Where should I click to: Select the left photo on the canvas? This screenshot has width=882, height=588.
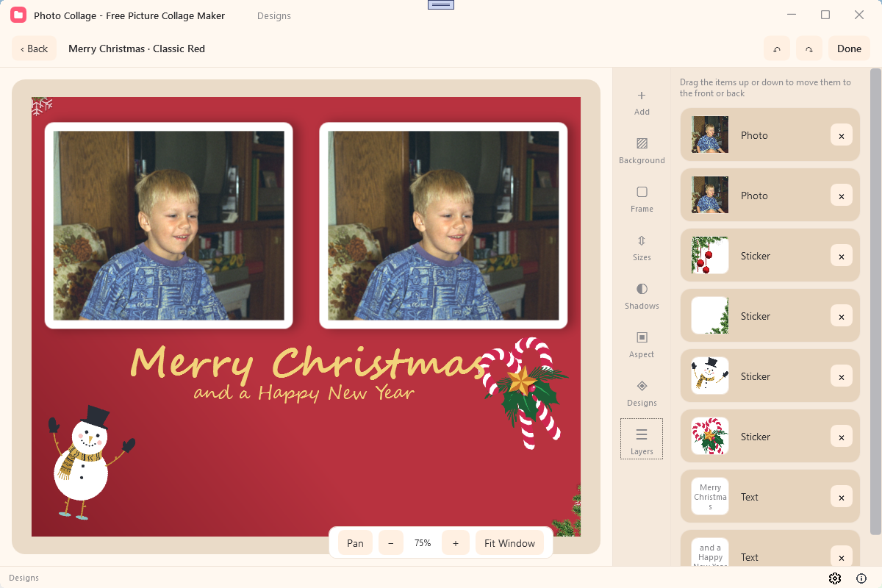pyautogui.click(x=169, y=226)
